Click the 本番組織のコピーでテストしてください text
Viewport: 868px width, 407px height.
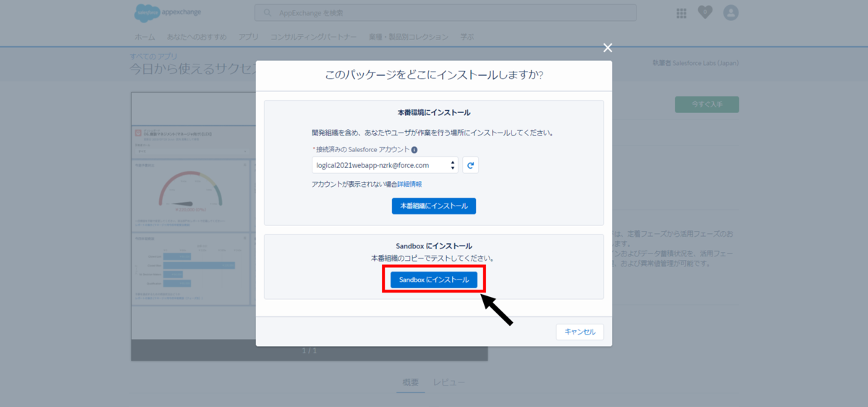coord(434,259)
